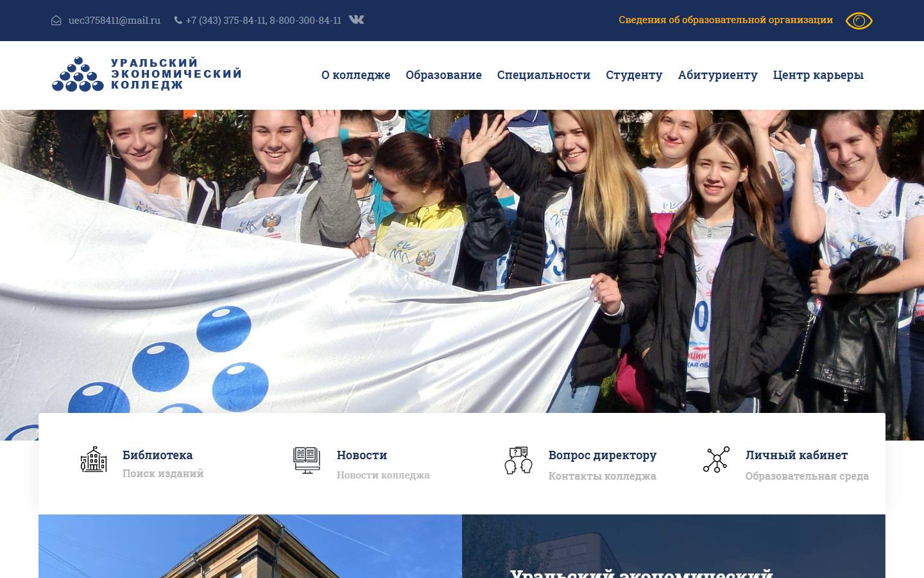Click the 'Образовательная среда' subtitle
This screenshot has height=578, width=924.
click(807, 476)
